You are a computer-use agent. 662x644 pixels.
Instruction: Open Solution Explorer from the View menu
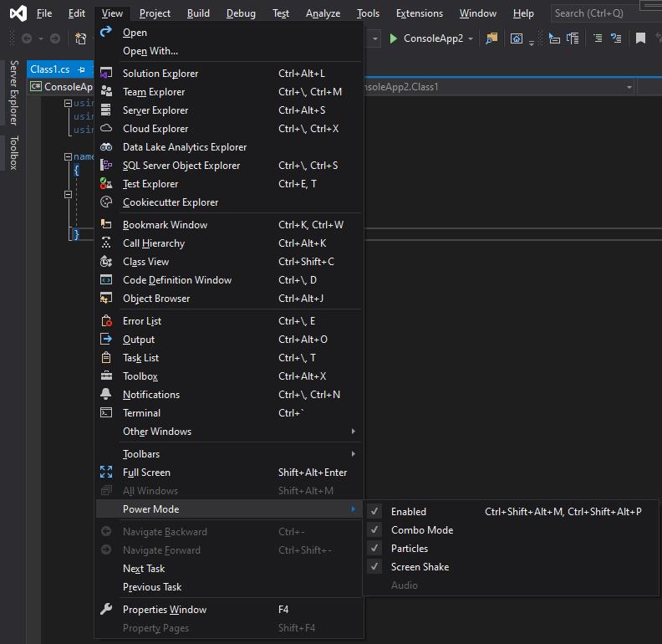160,74
